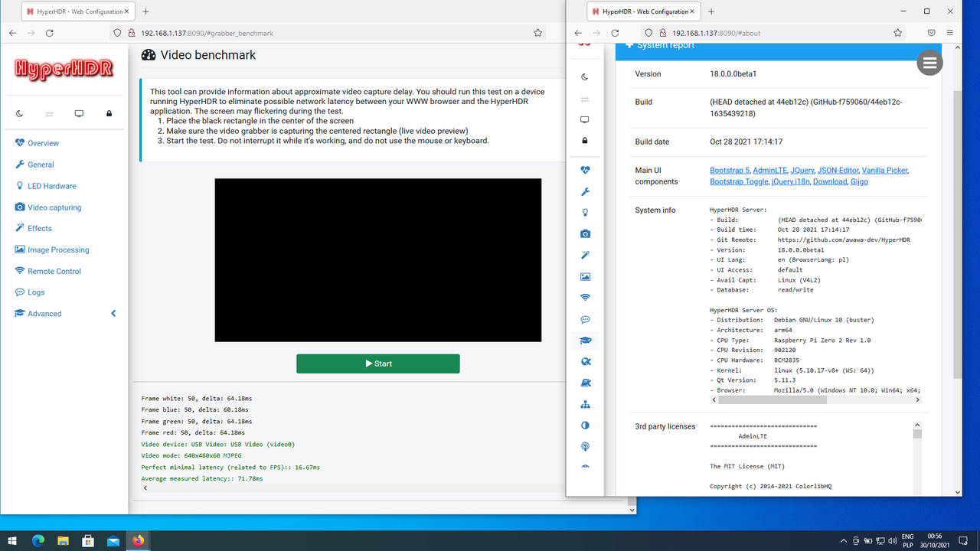Click the speech bubble Logs icon in about window

tap(585, 319)
